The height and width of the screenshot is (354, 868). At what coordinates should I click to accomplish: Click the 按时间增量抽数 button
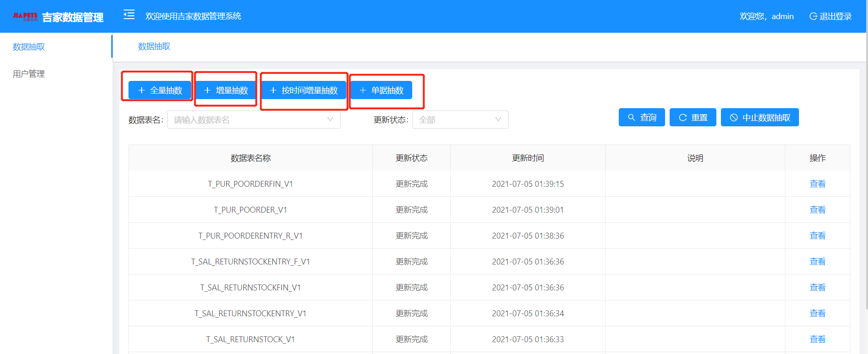(x=304, y=90)
